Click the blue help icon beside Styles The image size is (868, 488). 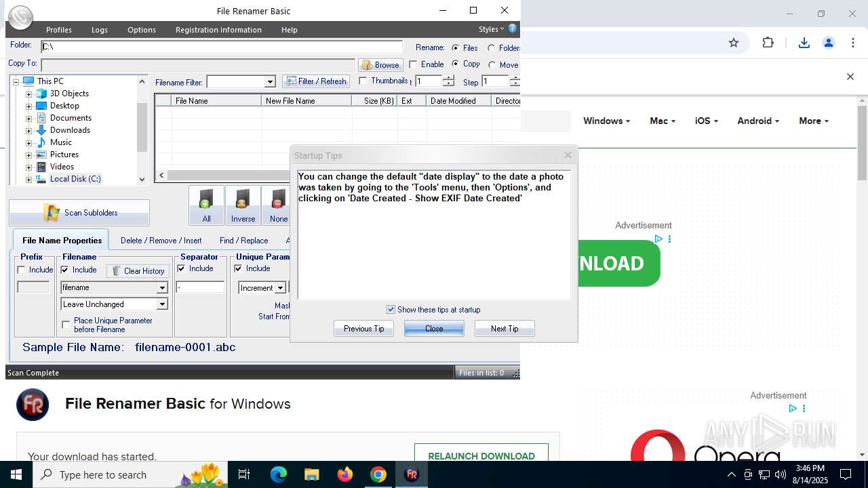(x=513, y=28)
